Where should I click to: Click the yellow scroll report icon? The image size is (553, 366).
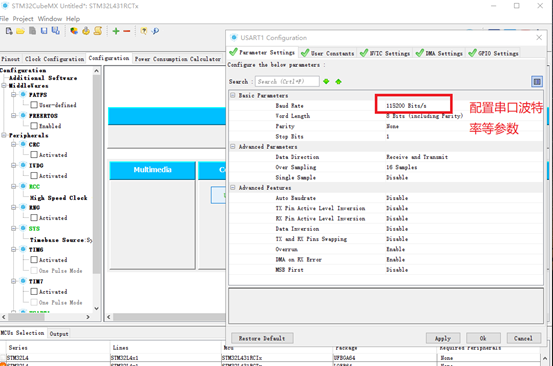tap(98, 31)
